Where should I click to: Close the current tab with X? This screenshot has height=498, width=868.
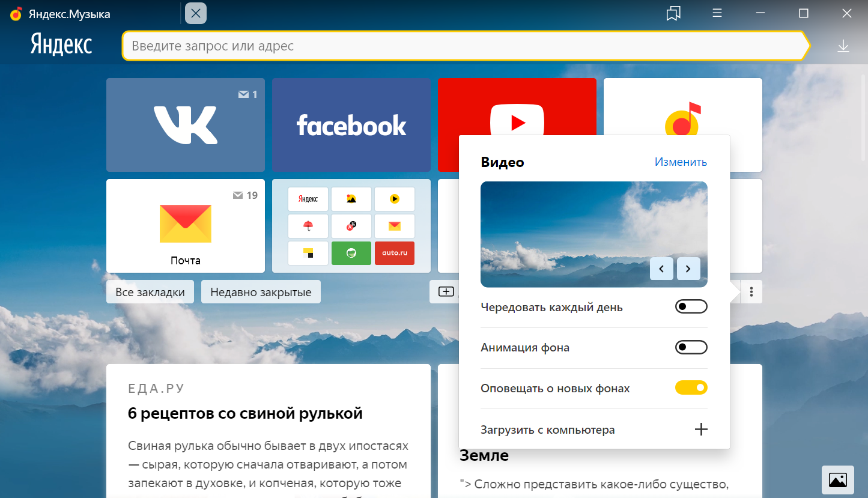pyautogui.click(x=196, y=13)
